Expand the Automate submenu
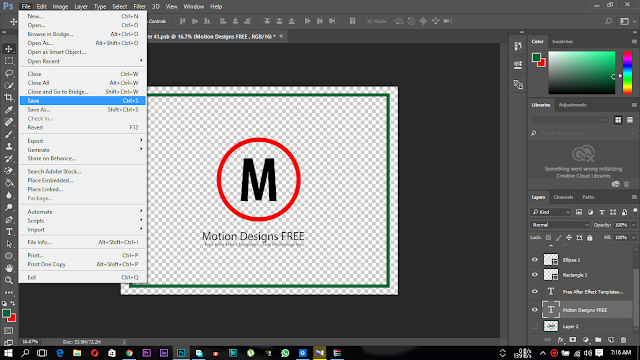Image resolution: width=640 pixels, height=360 pixels. 83,211
